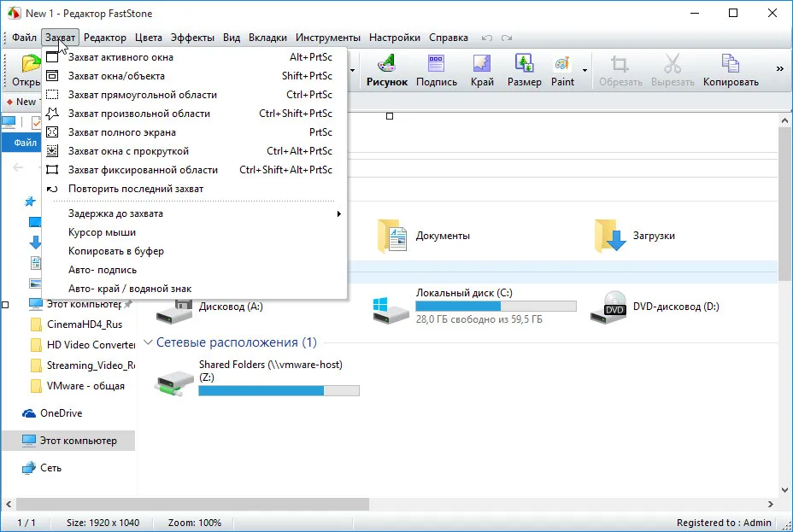This screenshot has height=532, width=793.
Task: Open dropdown arrow left of Рисунок
Action: click(353, 70)
